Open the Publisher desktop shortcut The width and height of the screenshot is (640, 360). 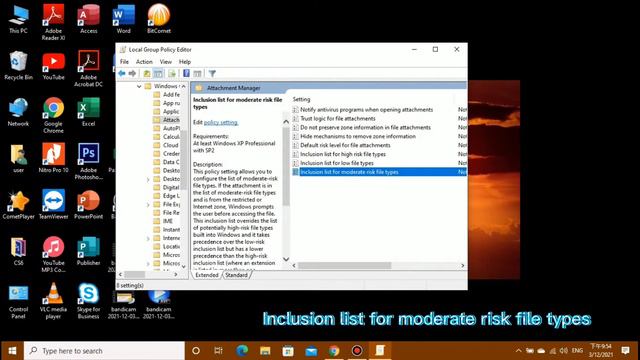pos(89,251)
